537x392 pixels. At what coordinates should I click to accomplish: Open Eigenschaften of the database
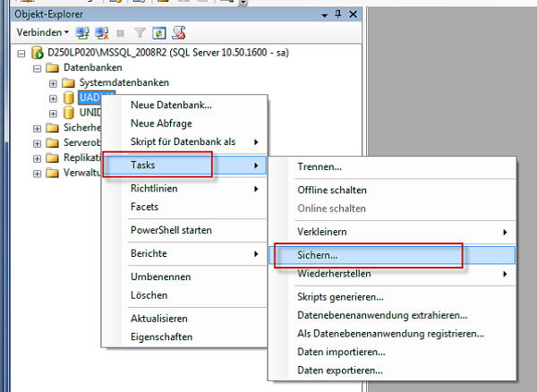coord(161,337)
